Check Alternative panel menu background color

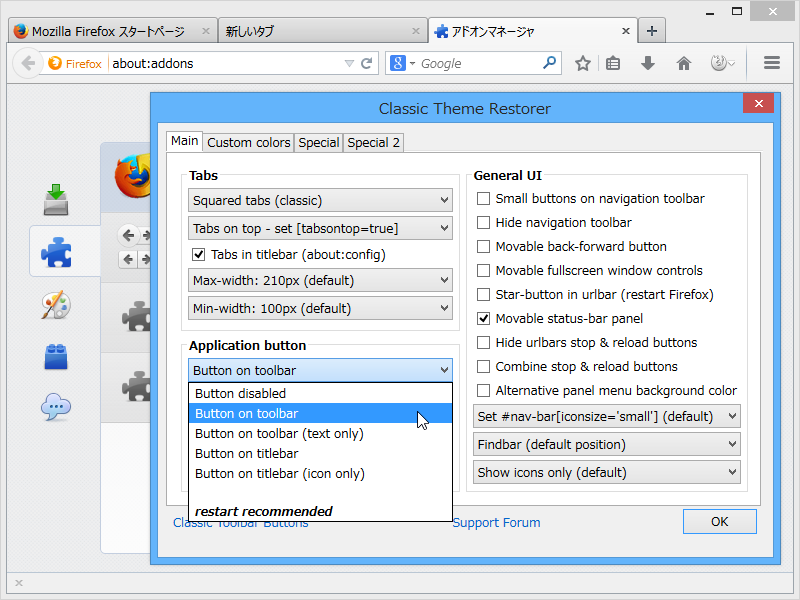(483, 390)
